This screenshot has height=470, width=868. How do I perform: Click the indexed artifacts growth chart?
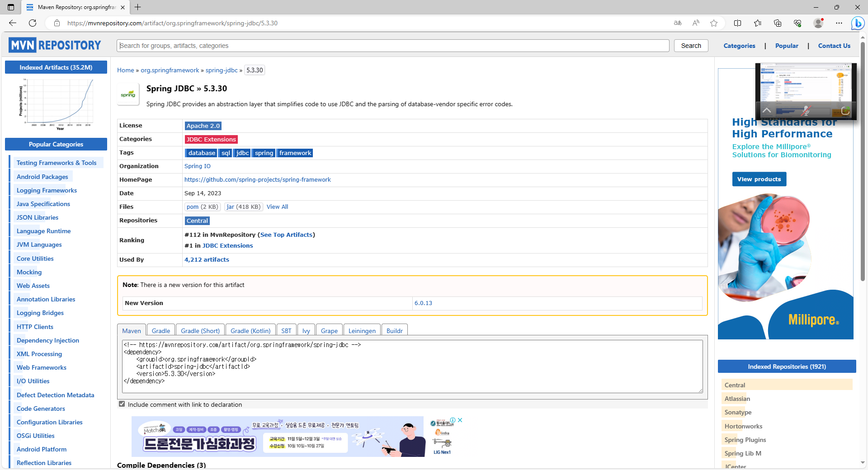[56, 104]
